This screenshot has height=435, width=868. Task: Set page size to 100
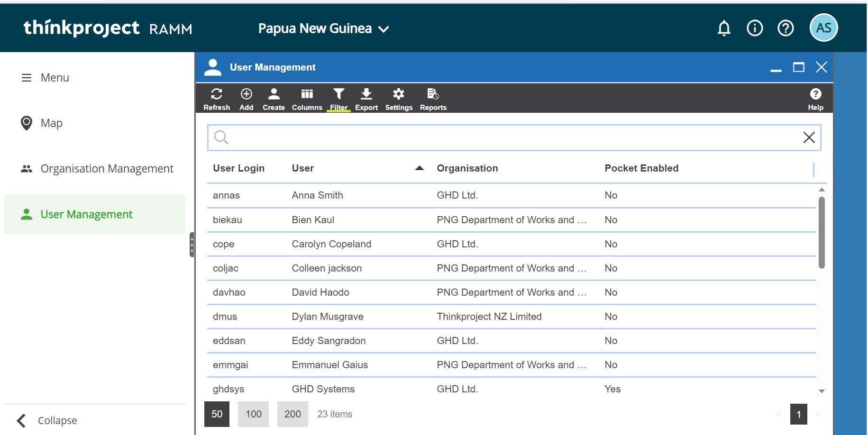coord(253,414)
